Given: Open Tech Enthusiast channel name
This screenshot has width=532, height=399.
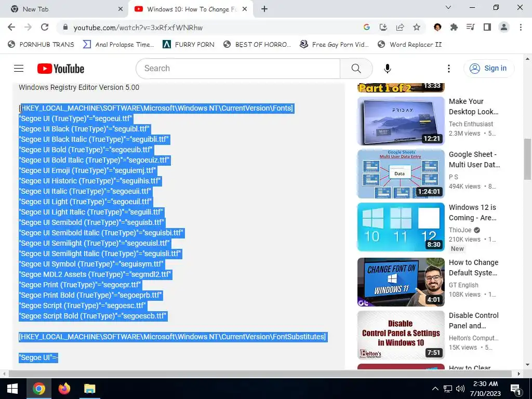Looking at the screenshot, I should pos(471,124).
